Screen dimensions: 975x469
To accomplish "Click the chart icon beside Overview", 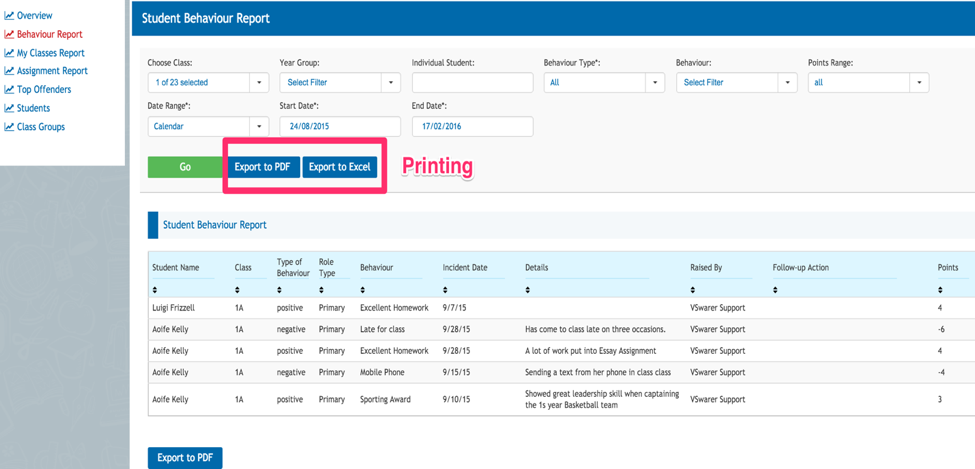I will 9,16.
